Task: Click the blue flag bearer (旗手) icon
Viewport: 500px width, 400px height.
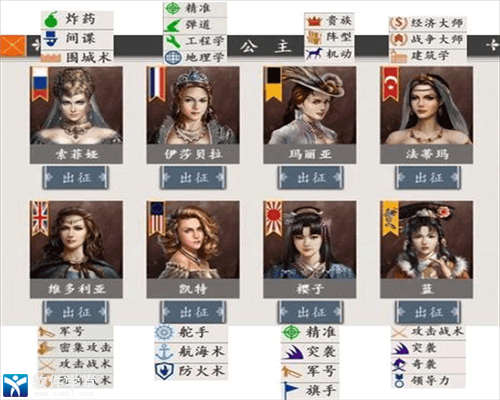Action: (291, 390)
